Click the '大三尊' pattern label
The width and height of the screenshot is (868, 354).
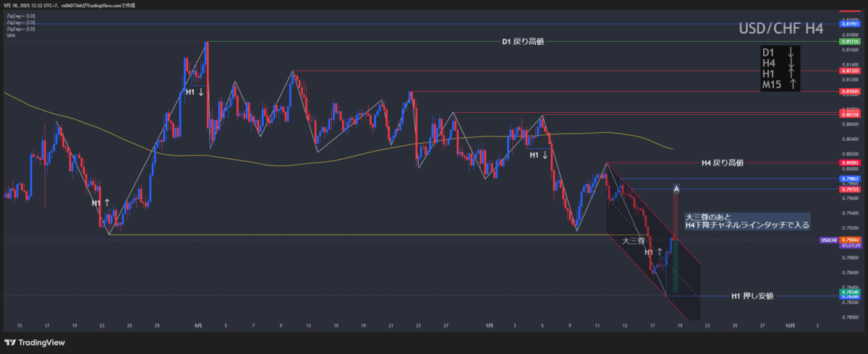click(625, 240)
